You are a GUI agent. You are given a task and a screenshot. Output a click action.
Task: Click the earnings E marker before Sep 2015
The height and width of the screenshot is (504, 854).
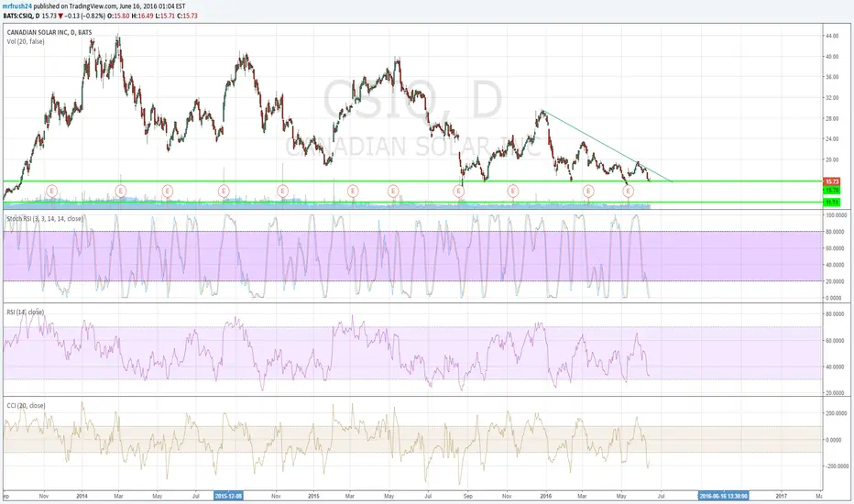[458, 191]
